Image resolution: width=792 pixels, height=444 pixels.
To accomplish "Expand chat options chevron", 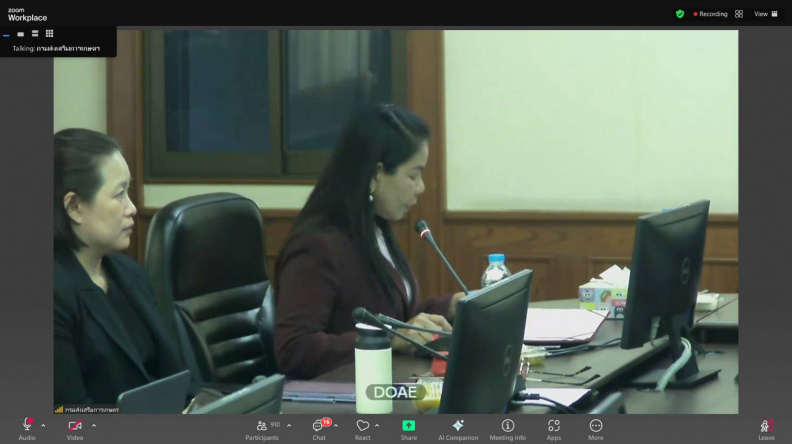I will [336, 426].
